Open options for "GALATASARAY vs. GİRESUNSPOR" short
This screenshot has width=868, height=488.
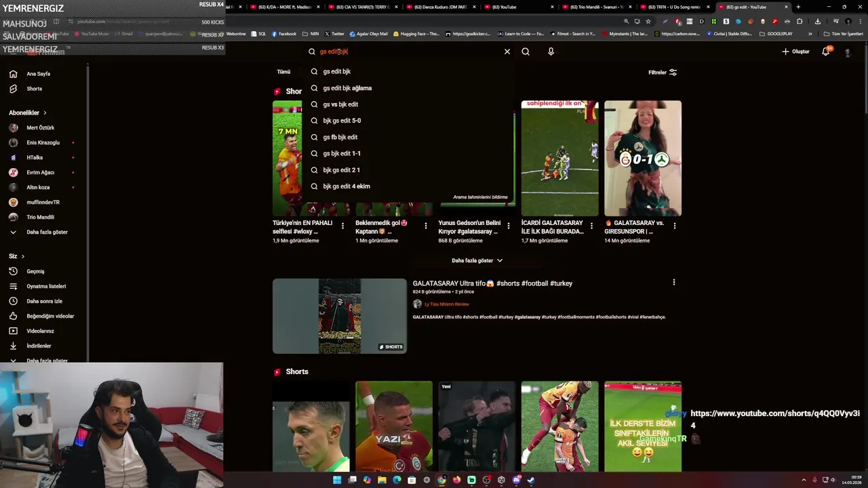674,226
